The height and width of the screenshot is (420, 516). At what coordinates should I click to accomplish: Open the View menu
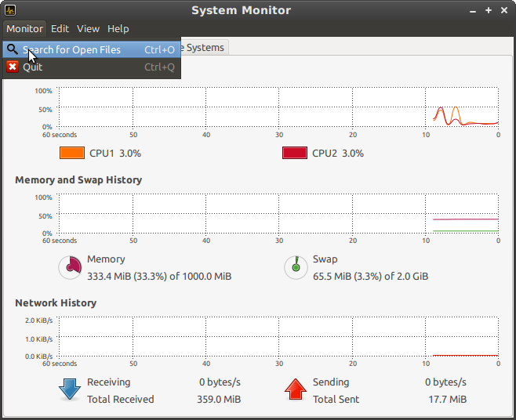(x=88, y=29)
